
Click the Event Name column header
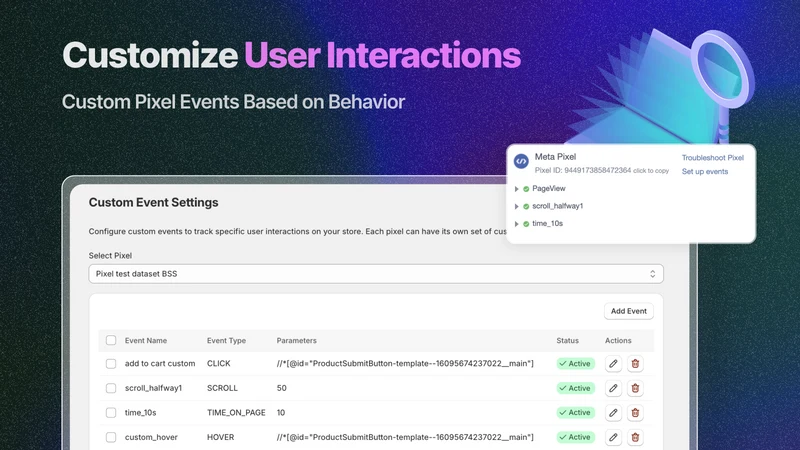point(146,340)
